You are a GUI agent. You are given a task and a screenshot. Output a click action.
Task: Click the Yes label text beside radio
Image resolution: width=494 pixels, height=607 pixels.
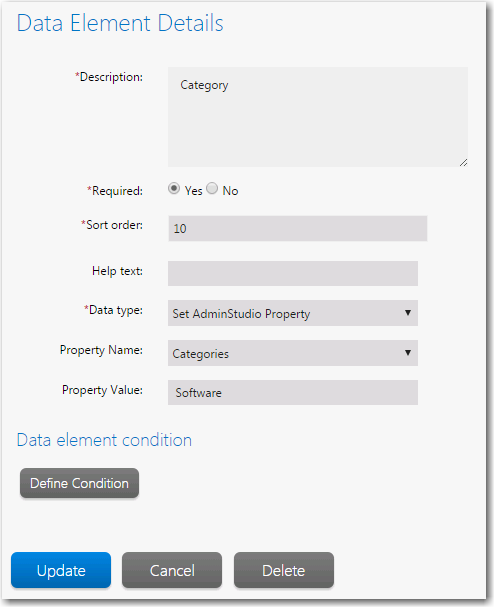193,191
